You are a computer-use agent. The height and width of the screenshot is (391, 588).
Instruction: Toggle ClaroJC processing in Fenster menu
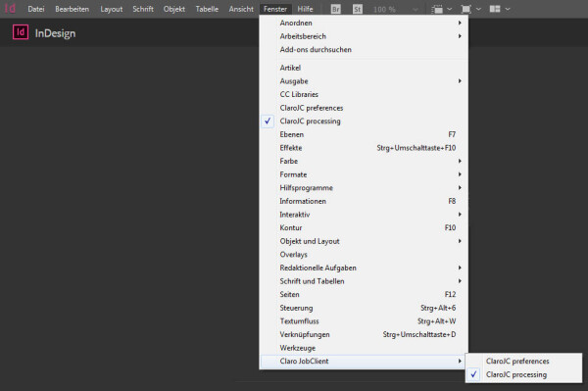[364, 122]
